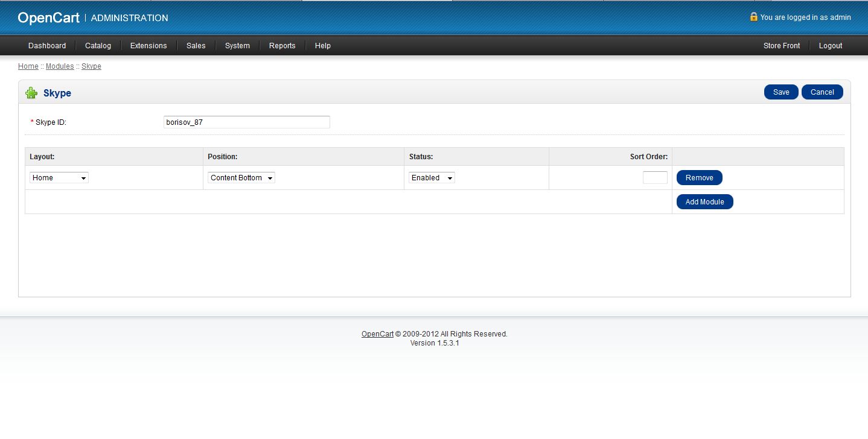Image resolution: width=868 pixels, height=439 pixels.
Task: Open the Reports menu
Action: tap(282, 46)
